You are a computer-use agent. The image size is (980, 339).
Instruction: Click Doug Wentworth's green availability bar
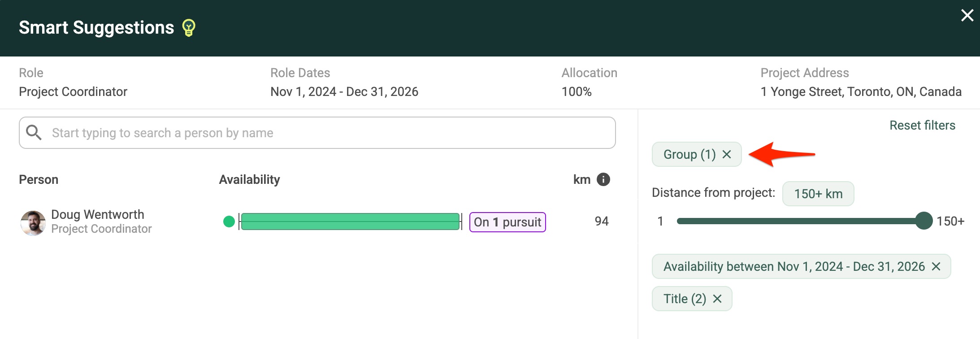tap(350, 222)
